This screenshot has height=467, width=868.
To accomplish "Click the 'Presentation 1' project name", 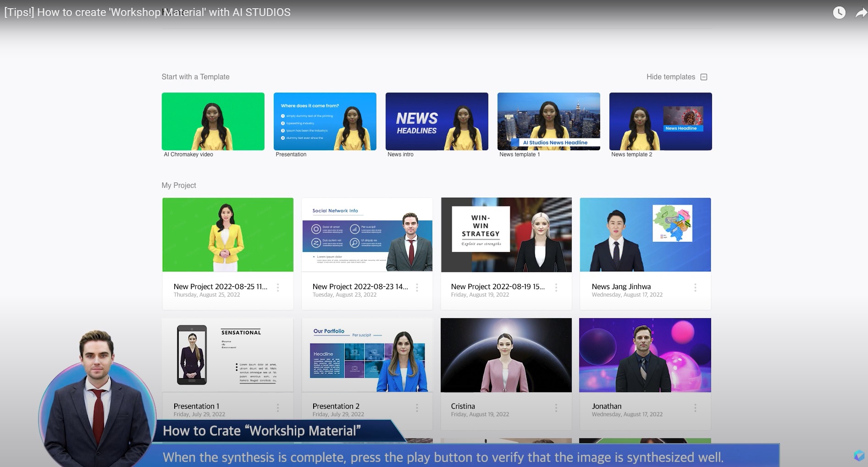I will (196, 406).
